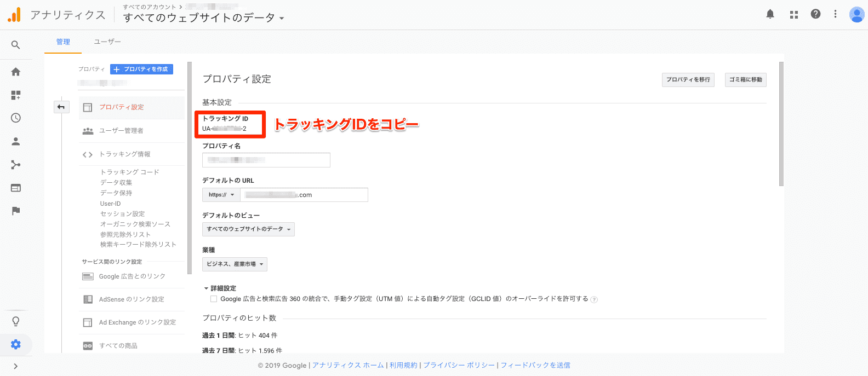Open デフォルトのビュー dropdown

[x=248, y=229]
